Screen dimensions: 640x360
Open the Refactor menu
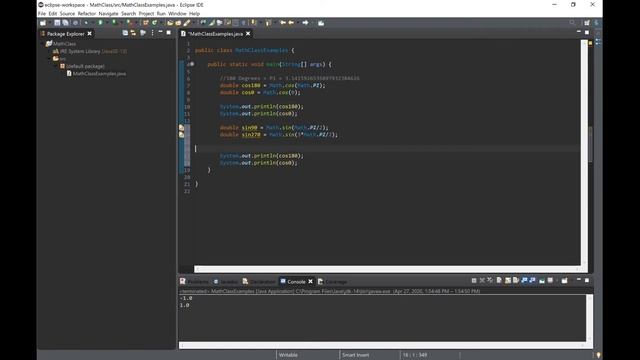pyautogui.click(x=87, y=13)
